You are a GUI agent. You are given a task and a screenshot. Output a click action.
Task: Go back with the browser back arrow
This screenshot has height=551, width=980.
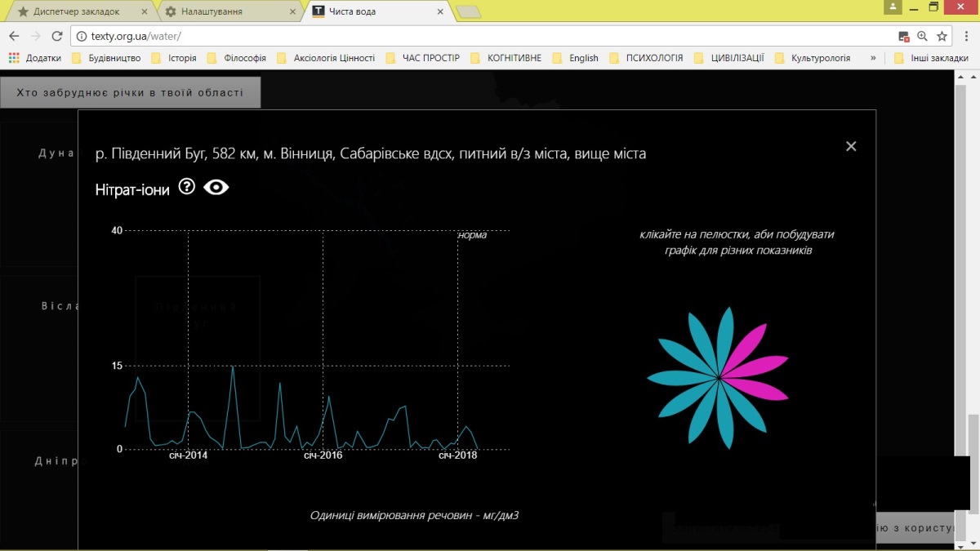(x=14, y=36)
